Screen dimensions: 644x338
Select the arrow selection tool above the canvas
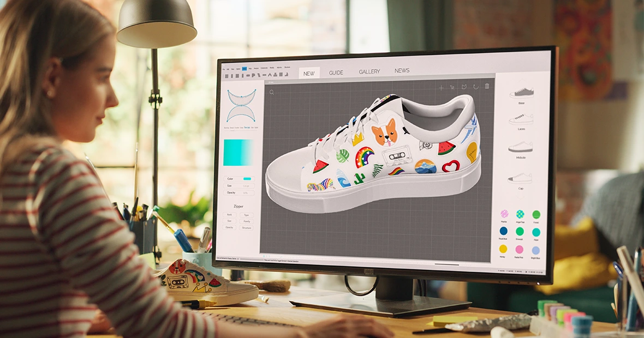(452, 87)
